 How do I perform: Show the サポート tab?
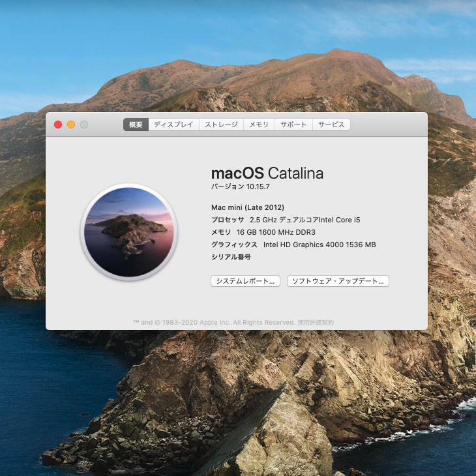click(x=293, y=125)
